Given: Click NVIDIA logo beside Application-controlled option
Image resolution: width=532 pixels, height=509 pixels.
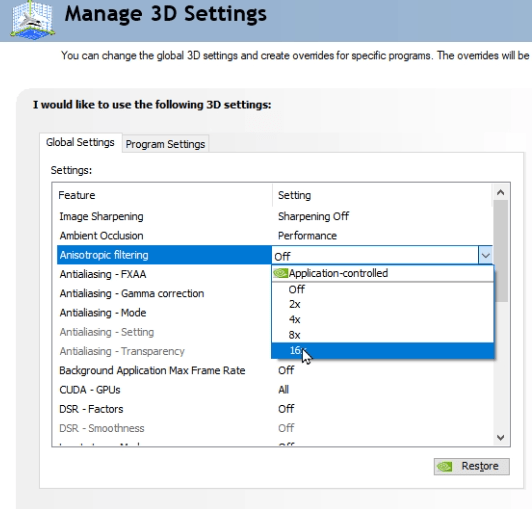Looking at the screenshot, I should tap(280, 273).
